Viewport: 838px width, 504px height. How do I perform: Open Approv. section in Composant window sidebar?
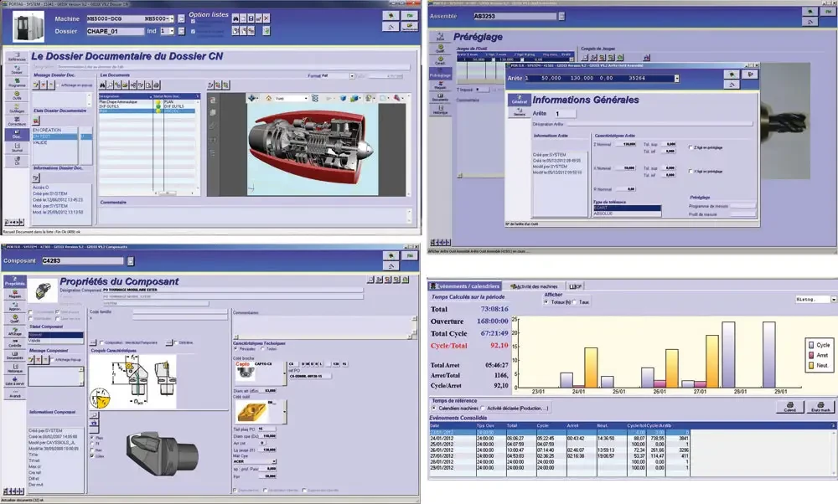[15, 307]
